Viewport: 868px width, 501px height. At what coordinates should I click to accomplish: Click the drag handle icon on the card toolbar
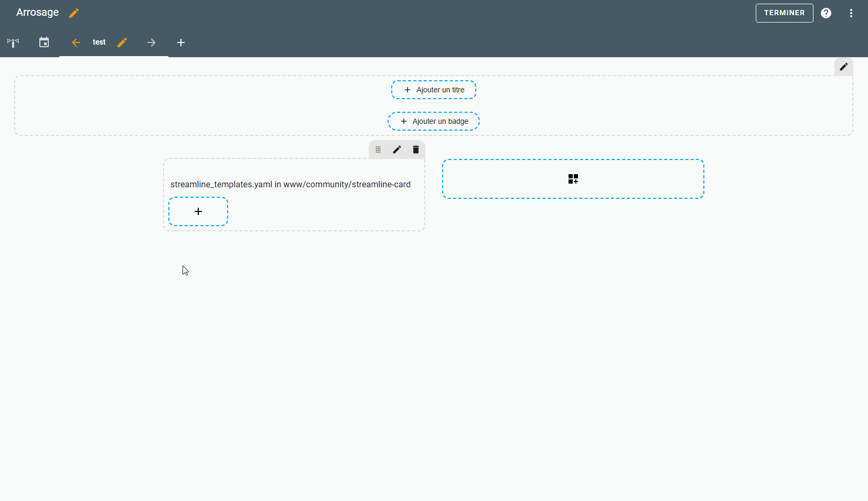(378, 150)
